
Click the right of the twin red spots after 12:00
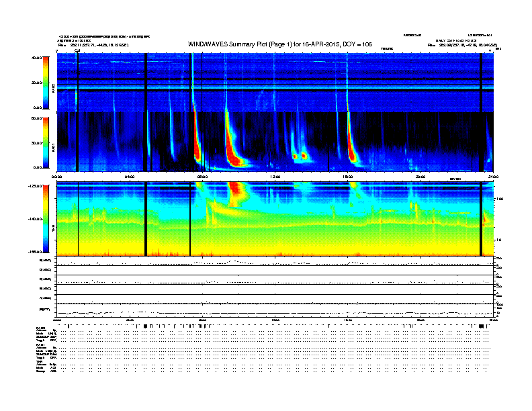point(304,156)
